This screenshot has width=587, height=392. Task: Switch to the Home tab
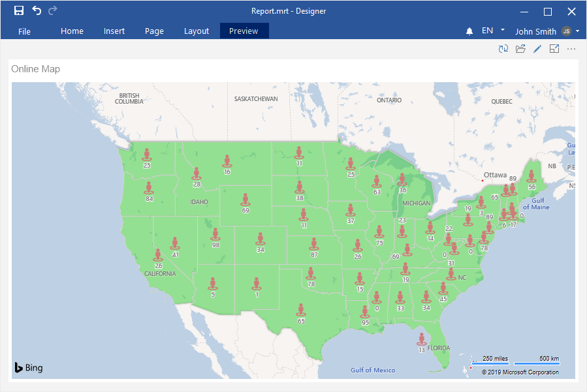pos(72,31)
